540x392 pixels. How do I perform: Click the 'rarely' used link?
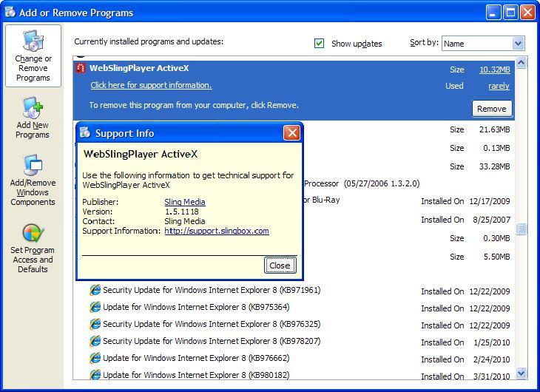coord(499,86)
